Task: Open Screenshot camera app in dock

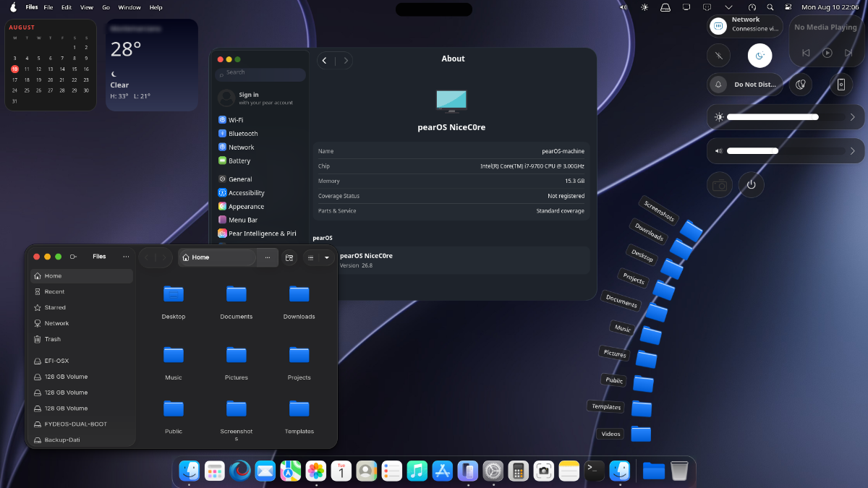Action: pos(543,471)
